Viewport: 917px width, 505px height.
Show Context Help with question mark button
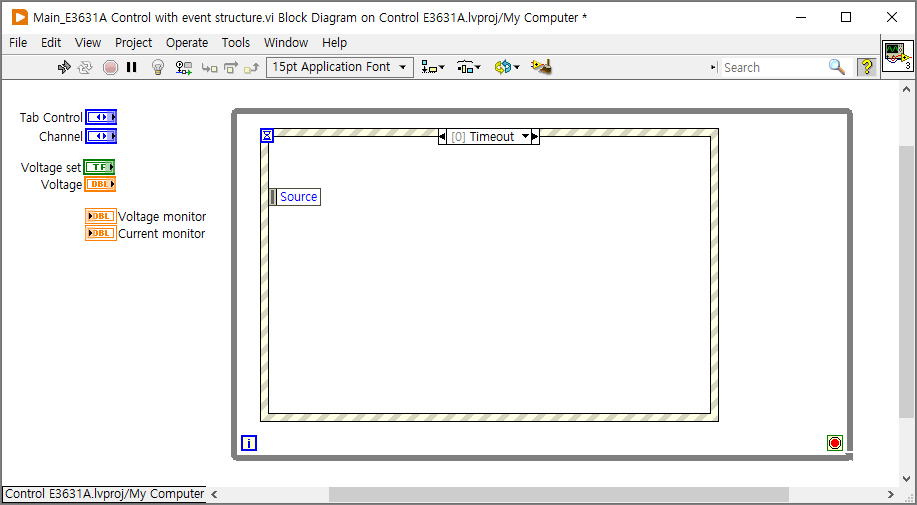click(x=866, y=67)
